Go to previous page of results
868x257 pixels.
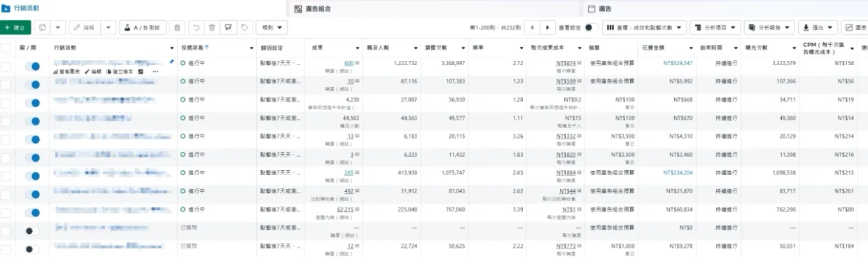(x=532, y=27)
